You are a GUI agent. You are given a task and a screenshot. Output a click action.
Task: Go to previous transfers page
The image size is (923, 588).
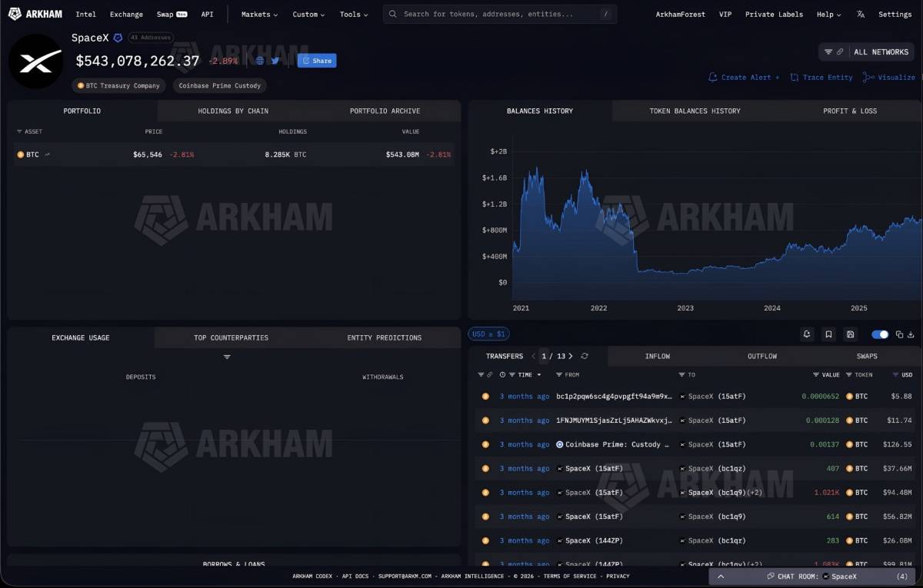coord(533,356)
